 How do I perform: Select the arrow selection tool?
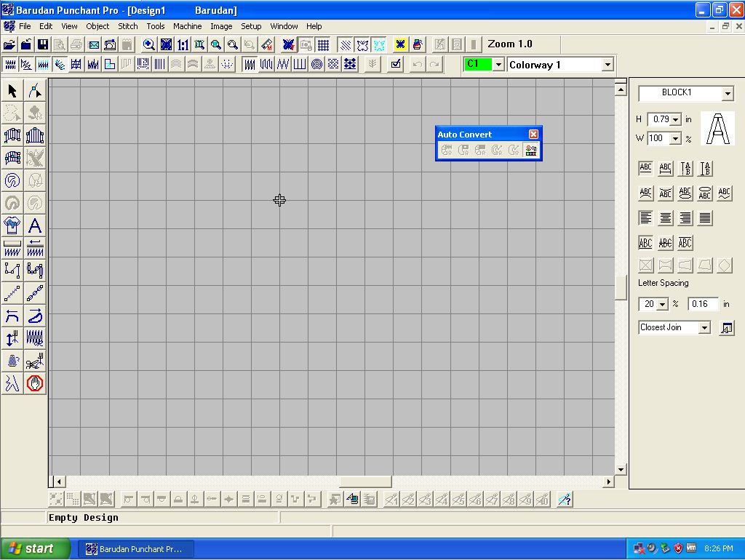[12, 91]
